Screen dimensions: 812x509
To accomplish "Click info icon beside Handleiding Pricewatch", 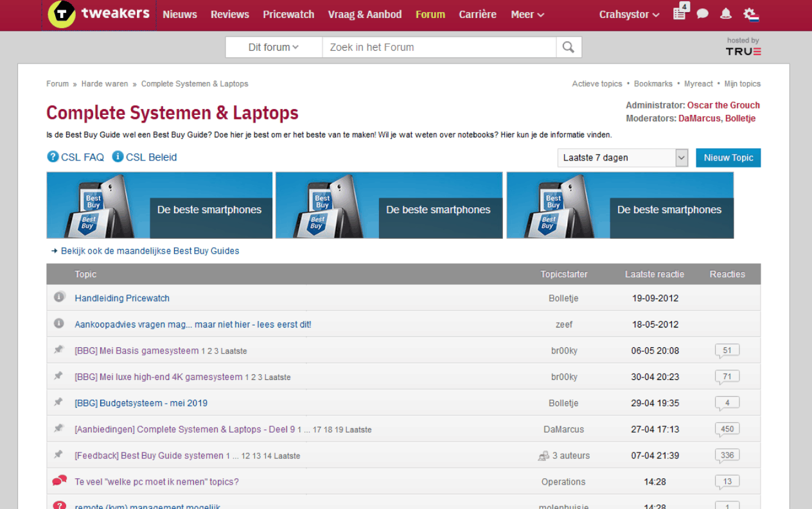I will tap(59, 297).
